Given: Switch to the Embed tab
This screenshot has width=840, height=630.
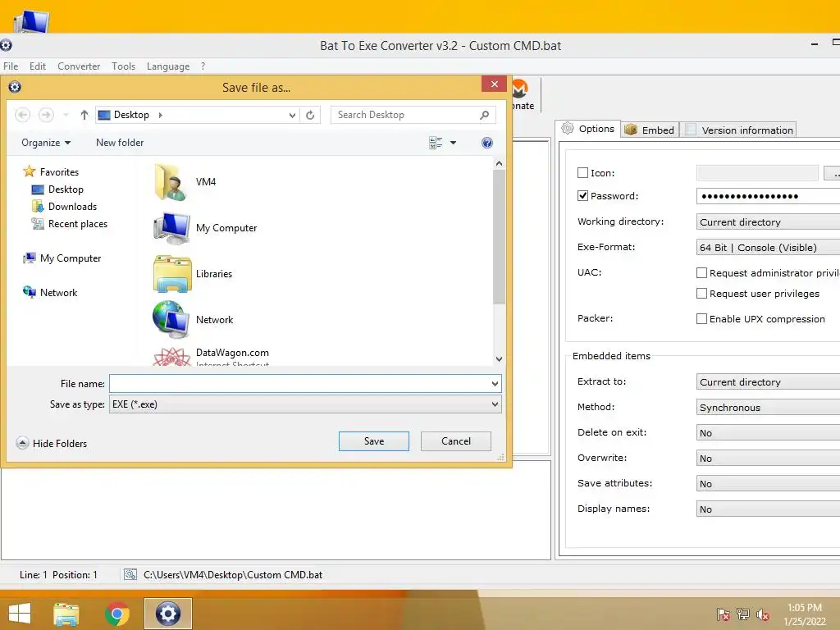Looking at the screenshot, I should point(650,130).
